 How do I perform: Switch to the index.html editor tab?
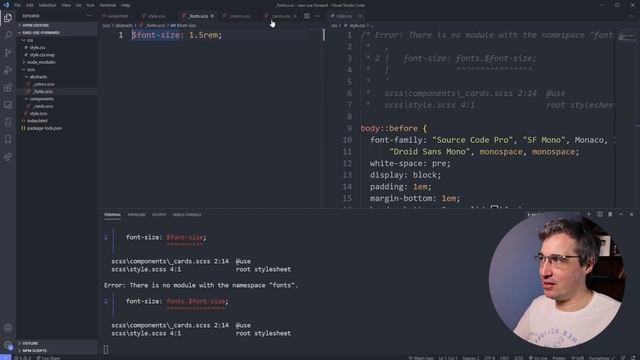(116, 16)
